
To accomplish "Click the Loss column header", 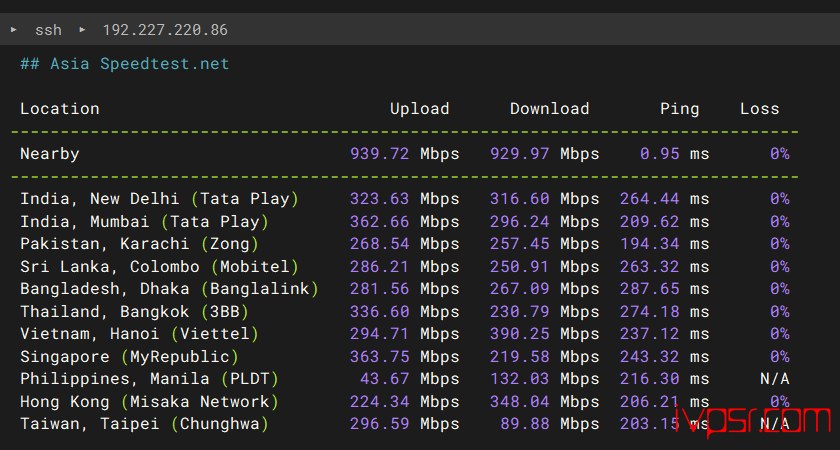I will coord(759,109).
